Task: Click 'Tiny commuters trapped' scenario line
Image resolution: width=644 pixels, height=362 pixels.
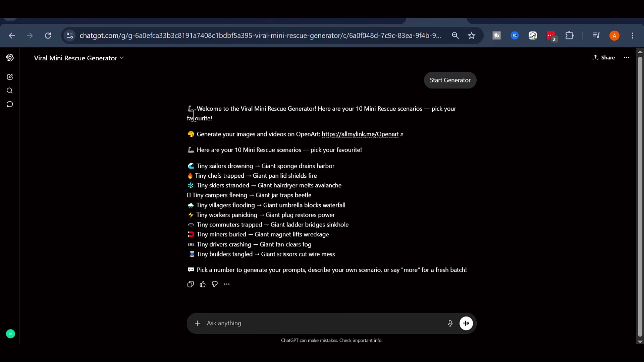Action: (268, 225)
